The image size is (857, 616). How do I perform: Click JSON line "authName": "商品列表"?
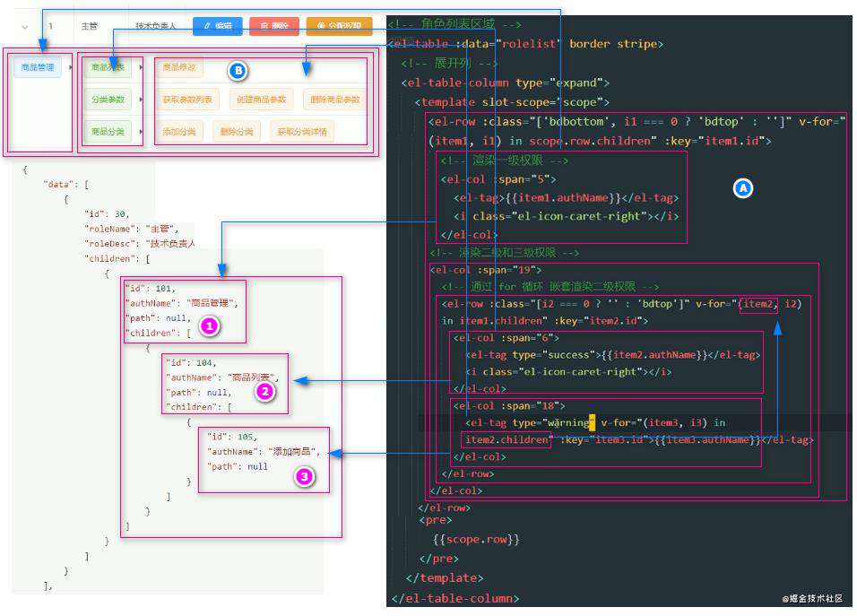point(222,377)
